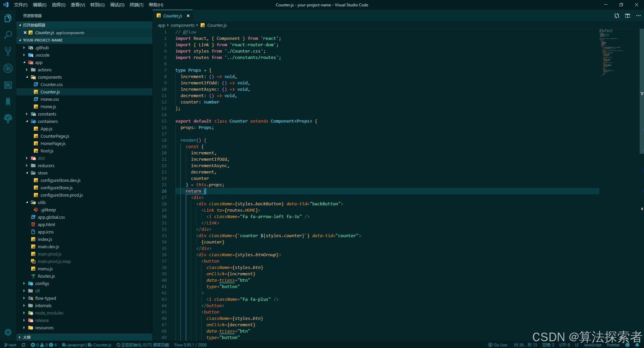The height and width of the screenshot is (348, 644).
Task: Change file encoding UTF-8
Action: pos(565,345)
